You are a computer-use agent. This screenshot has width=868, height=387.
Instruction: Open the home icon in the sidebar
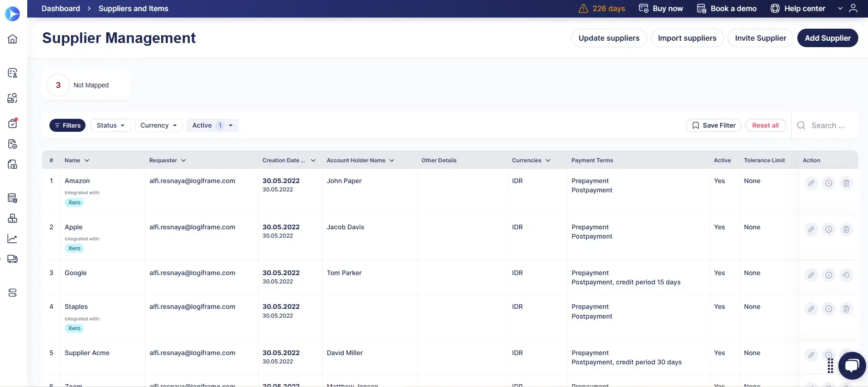(x=12, y=39)
